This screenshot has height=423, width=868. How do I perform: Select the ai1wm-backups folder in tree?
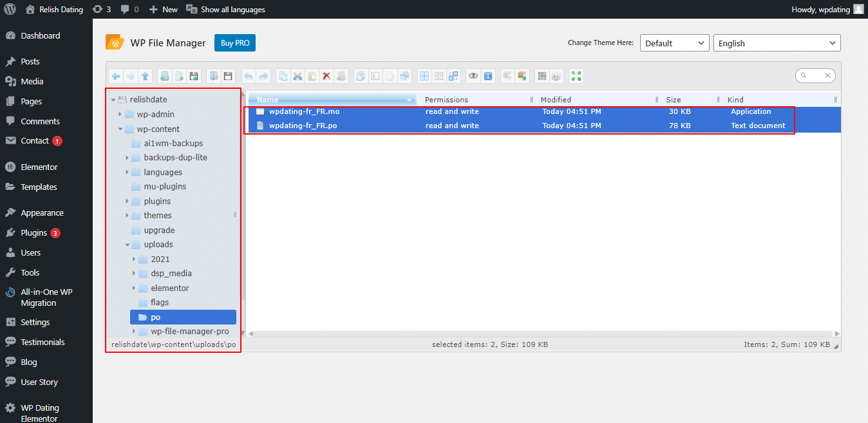[173, 144]
